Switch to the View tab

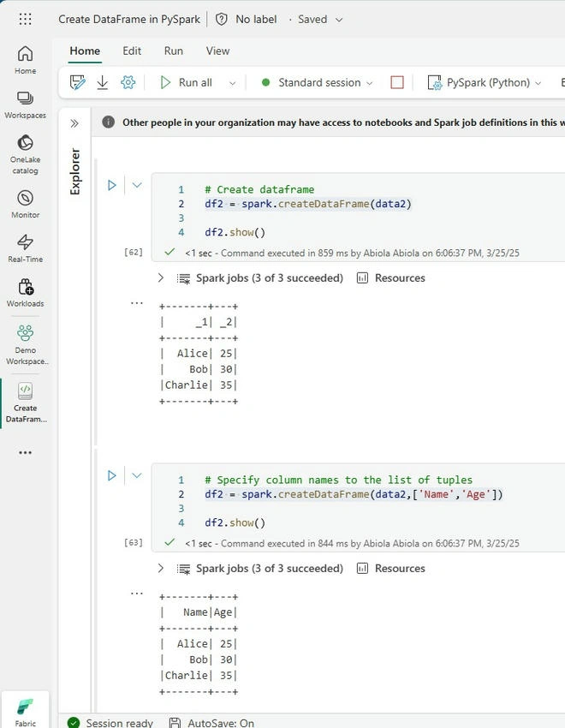pos(217,51)
